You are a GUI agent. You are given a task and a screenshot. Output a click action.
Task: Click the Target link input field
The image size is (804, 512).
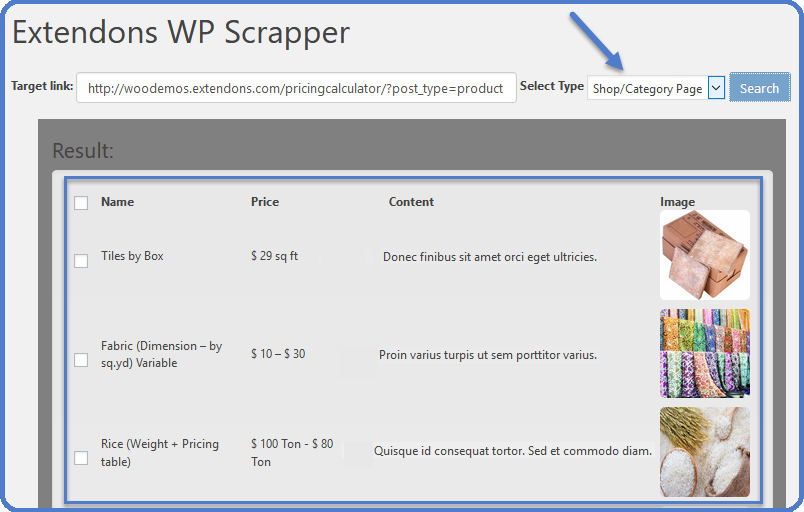point(296,88)
